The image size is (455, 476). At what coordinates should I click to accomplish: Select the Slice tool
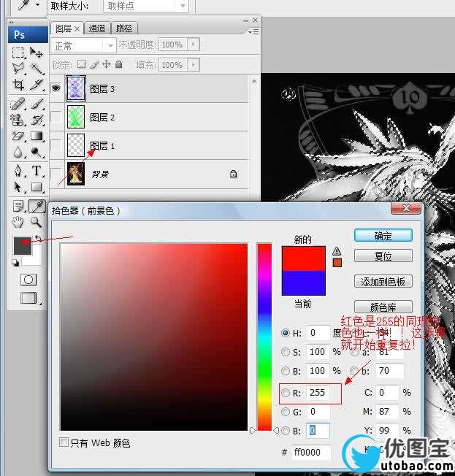[37, 85]
